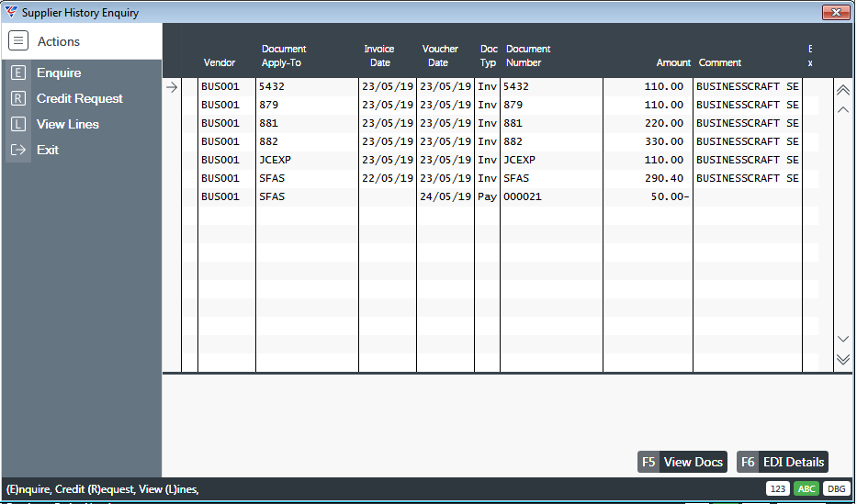Click the green ABC status indicator
This screenshot has height=504, width=857.
click(x=806, y=488)
